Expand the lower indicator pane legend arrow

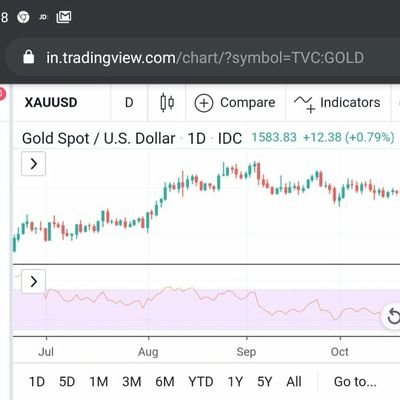[33, 282]
